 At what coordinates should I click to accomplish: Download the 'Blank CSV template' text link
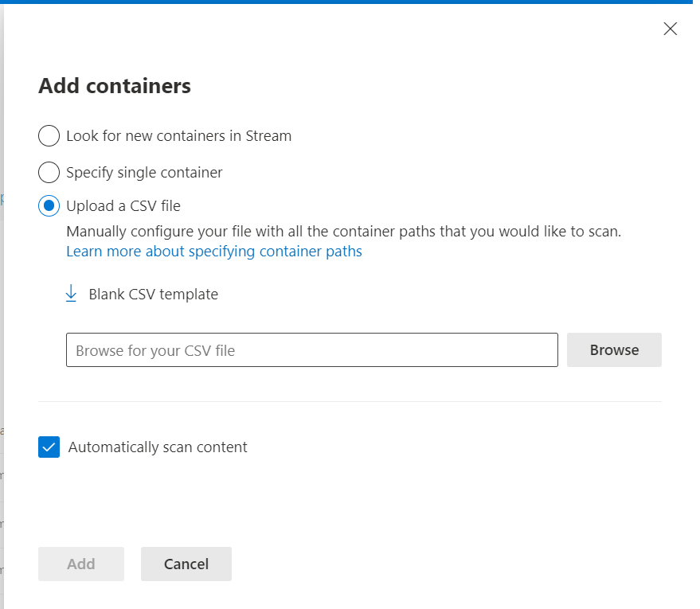(153, 295)
